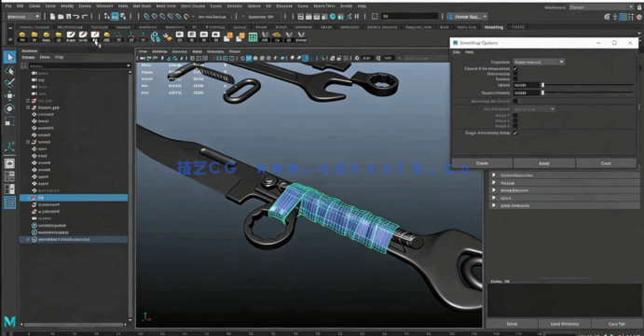Click the Outliner search input field
The image size is (644, 336).
pos(76,66)
